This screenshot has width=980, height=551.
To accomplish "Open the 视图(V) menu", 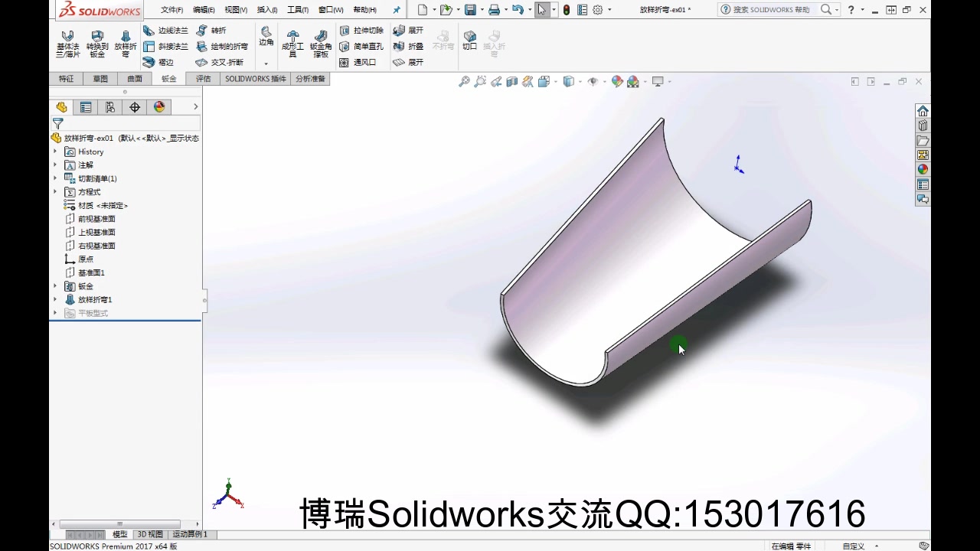I will click(x=236, y=10).
